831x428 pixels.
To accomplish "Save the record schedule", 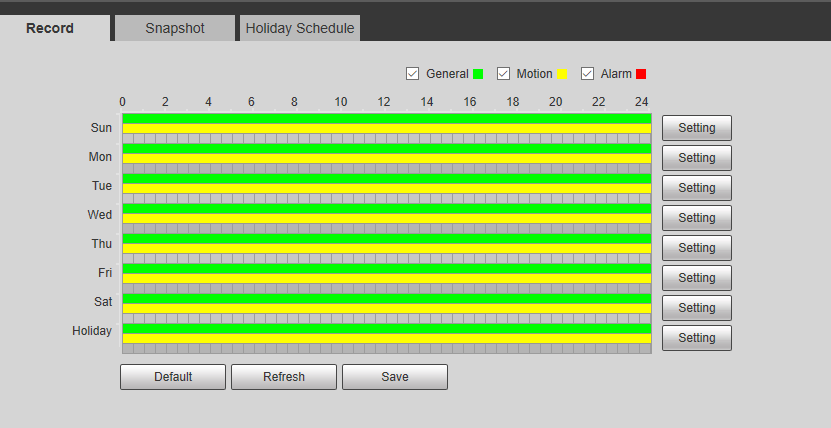I will 394,377.
